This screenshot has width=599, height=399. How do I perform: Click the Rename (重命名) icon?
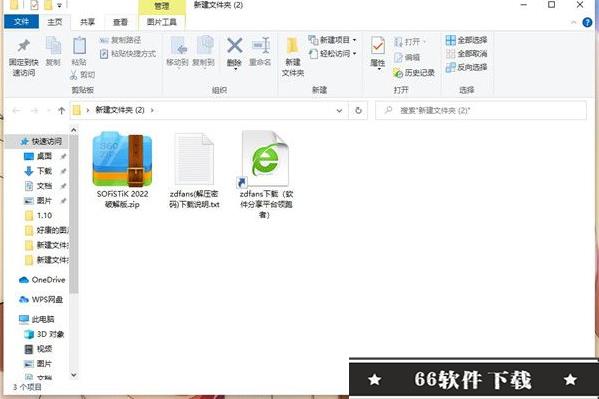coord(261,46)
